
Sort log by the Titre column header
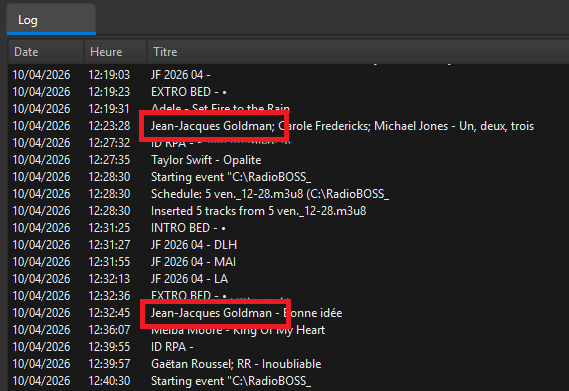coord(358,52)
